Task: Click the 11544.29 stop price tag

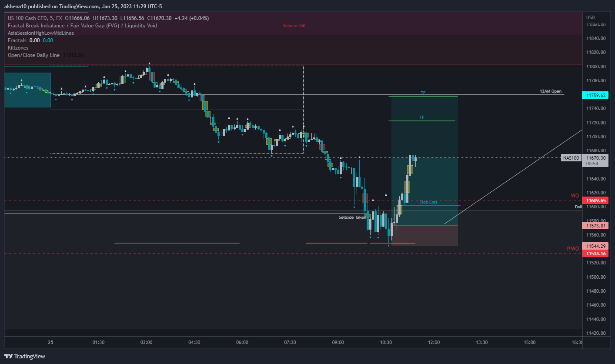Action: click(x=596, y=246)
